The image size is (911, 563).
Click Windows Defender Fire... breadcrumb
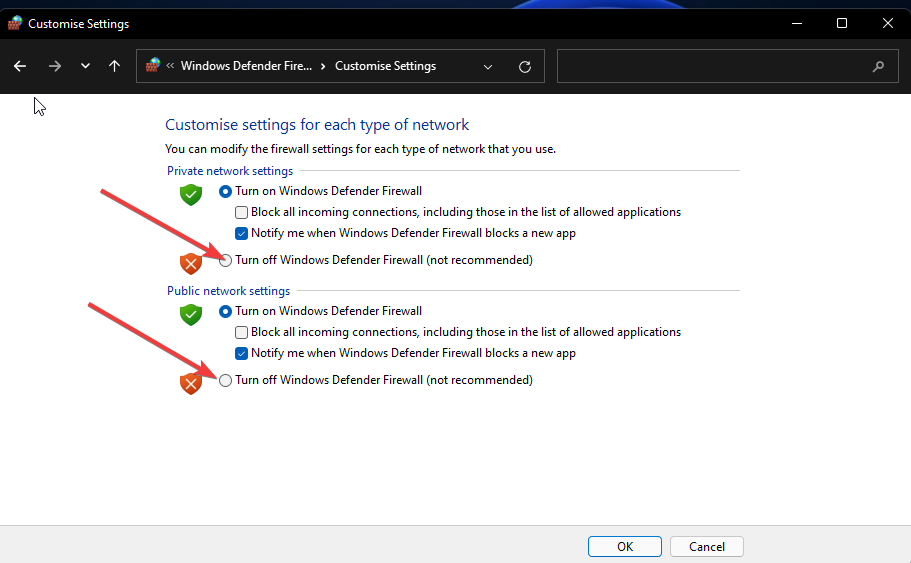(246, 66)
